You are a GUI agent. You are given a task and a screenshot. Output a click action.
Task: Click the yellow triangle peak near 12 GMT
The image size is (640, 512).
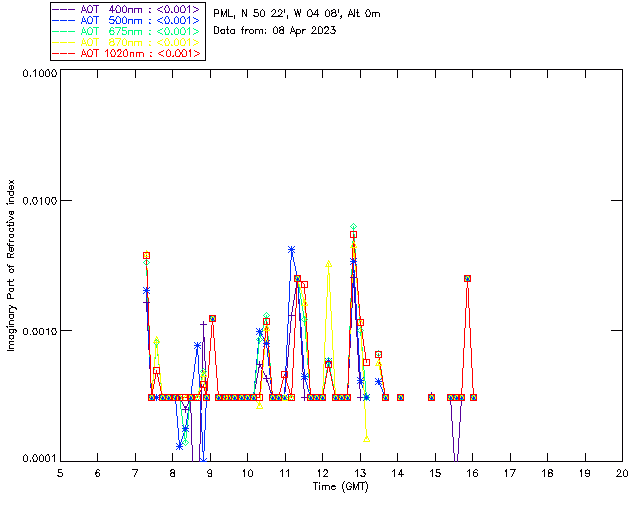click(329, 264)
